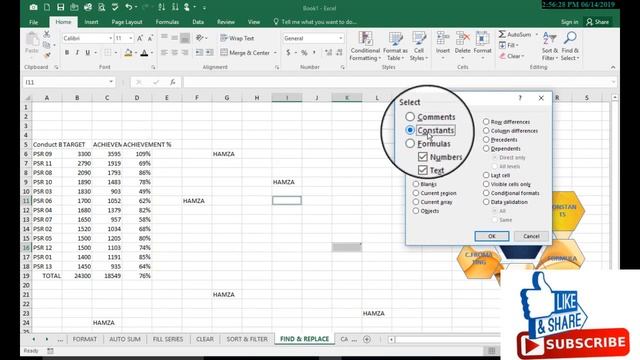Image resolution: width=640 pixels, height=360 pixels.
Task: Click the Decrease Font Size icon
Action: click(150, 38)
